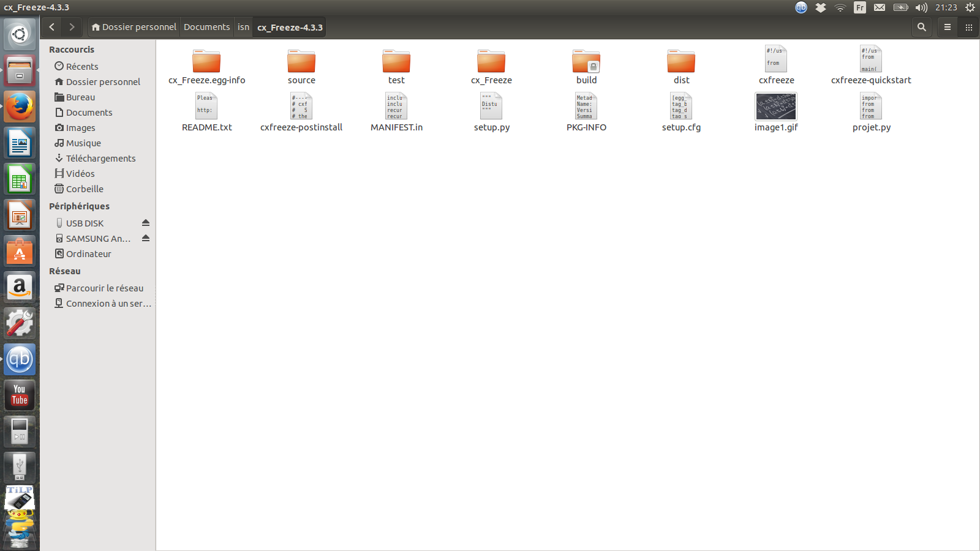Click Parcourir le réseau entry
Viewport: 980px width, 551px height.
pyautogui.click(x=104, y=288)
